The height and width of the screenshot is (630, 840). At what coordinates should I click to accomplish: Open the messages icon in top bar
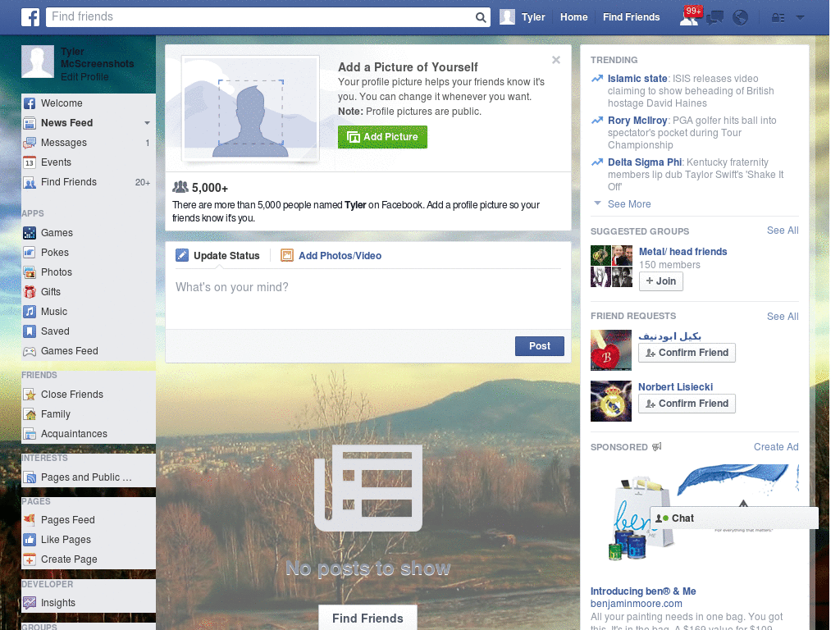[x=714, y=18]
